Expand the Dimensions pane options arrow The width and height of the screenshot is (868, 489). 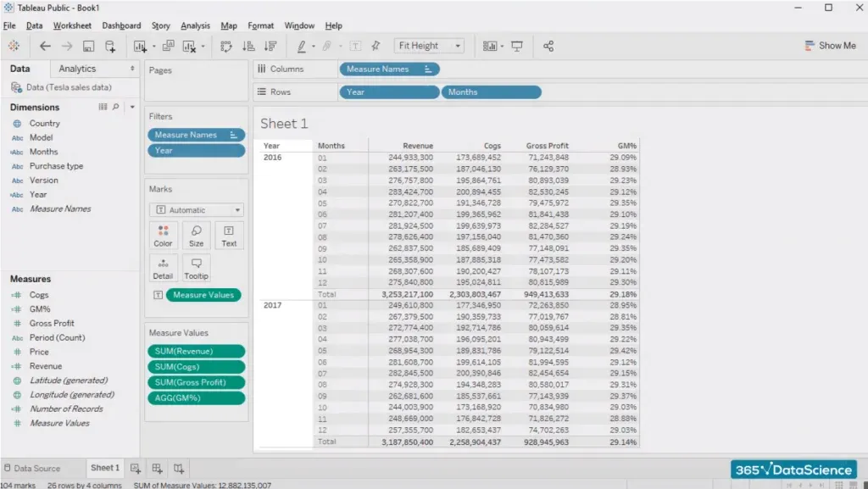(x=132, y=108)
